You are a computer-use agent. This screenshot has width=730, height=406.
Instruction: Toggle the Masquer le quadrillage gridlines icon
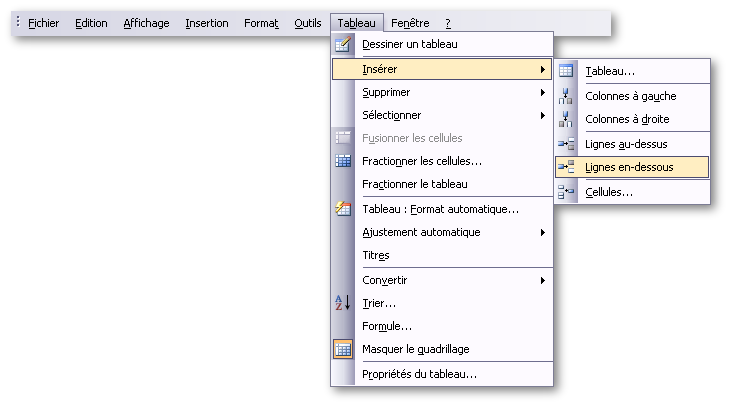[343, 349]
